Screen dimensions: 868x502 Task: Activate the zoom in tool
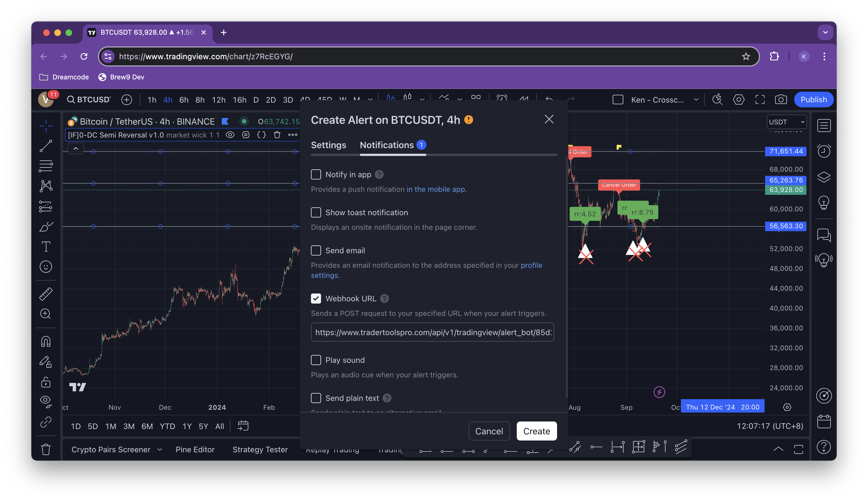(46, 314)
